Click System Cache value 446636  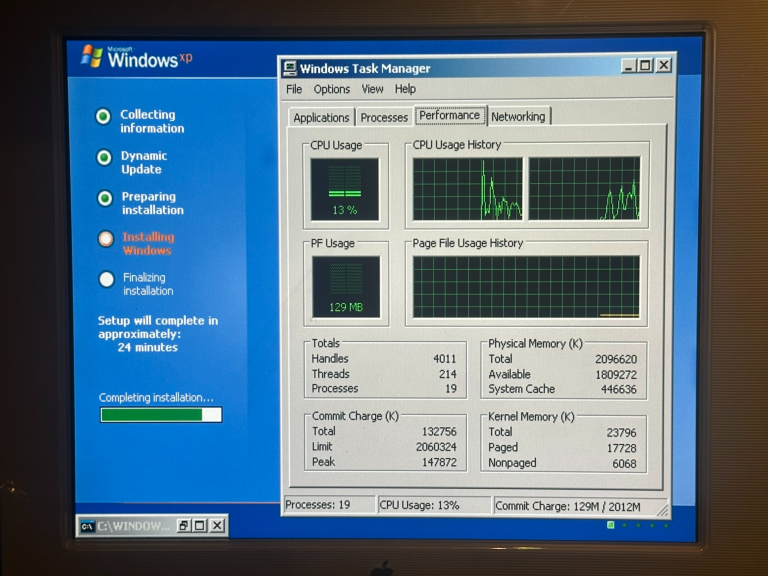click(619, 389)
